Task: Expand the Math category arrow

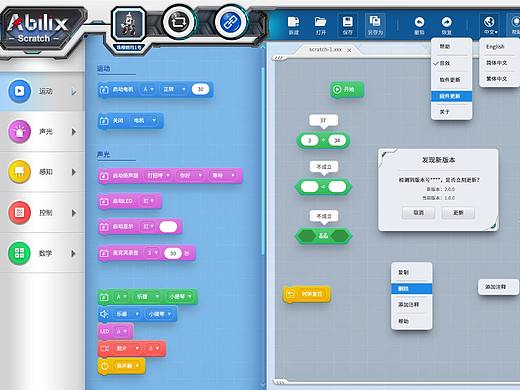Action: [x=74, y=254]
